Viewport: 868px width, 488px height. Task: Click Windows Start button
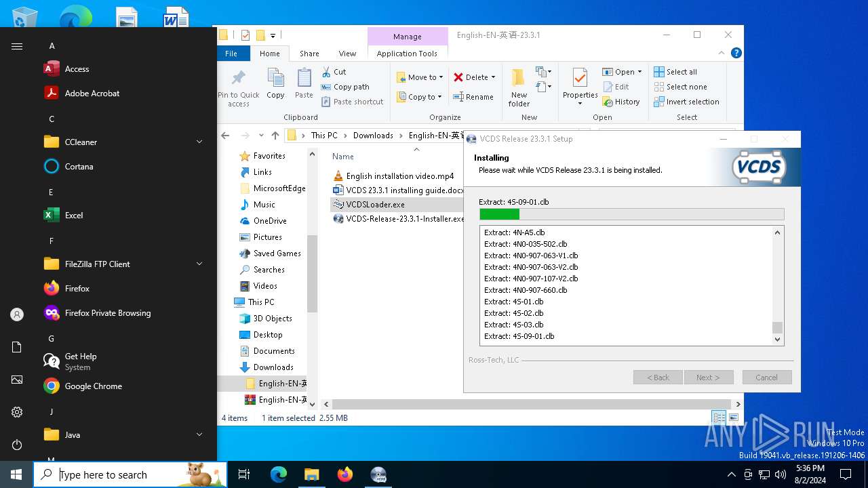pos(16,474)
